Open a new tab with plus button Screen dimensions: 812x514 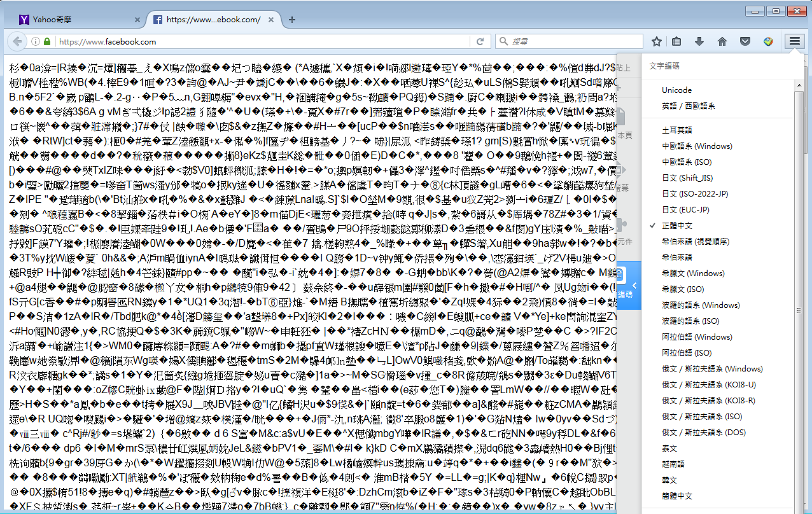[x=292, y=19]
